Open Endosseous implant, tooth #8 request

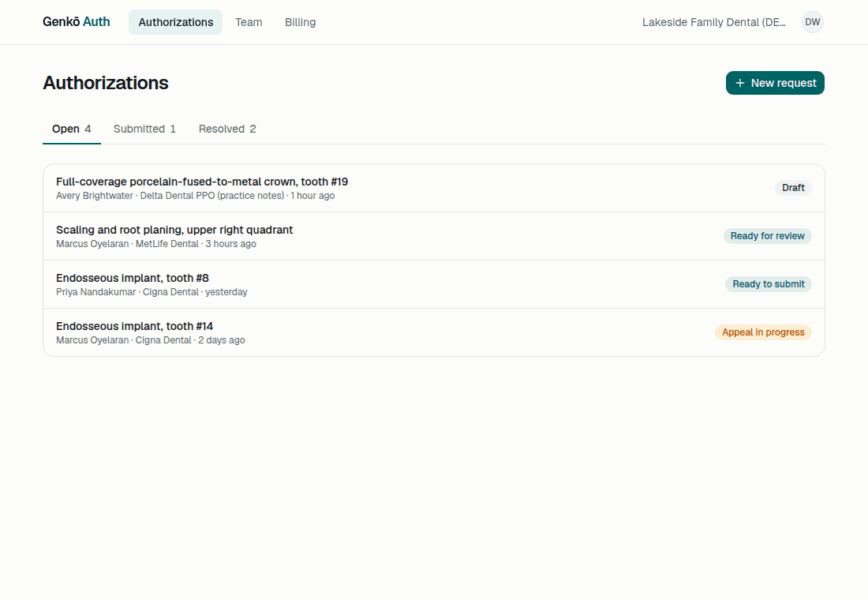pos(434,284)
